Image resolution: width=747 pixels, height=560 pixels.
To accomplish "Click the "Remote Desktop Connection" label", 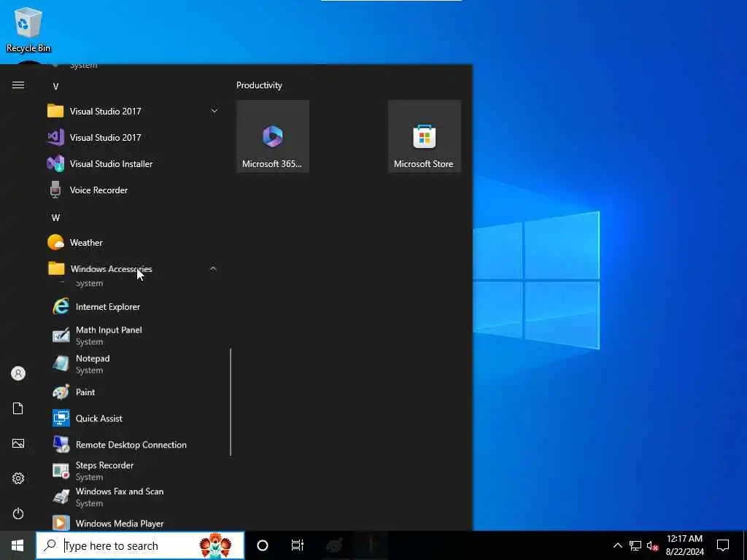I will click(131, 445).
